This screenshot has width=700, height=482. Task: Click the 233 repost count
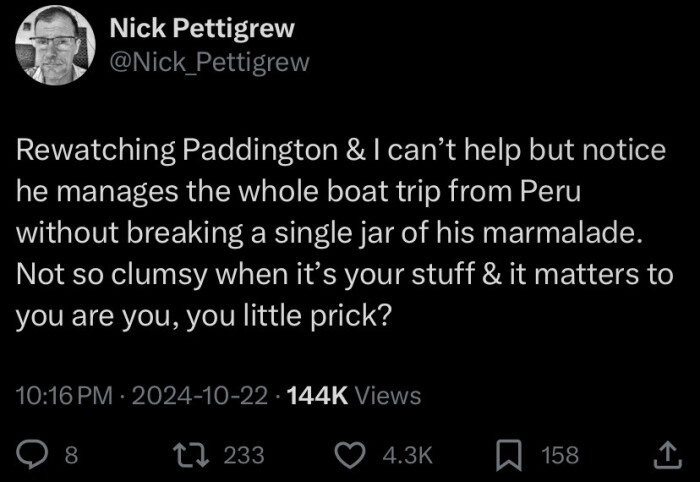pos(243,456)
